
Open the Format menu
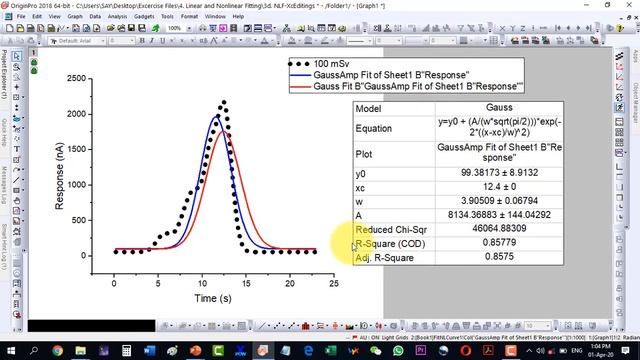[x=189, y=17]
